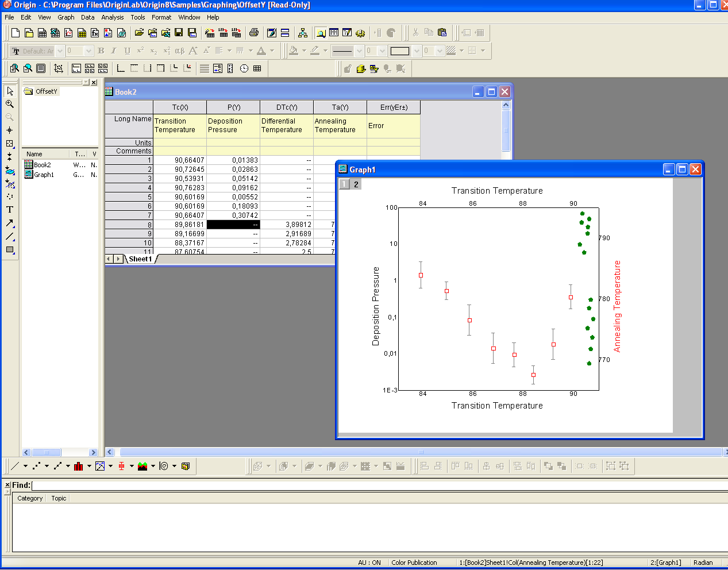Click the fill color swatch box
Image resolution: width=728 pixels, height=570 pixels.
[400, 51]
